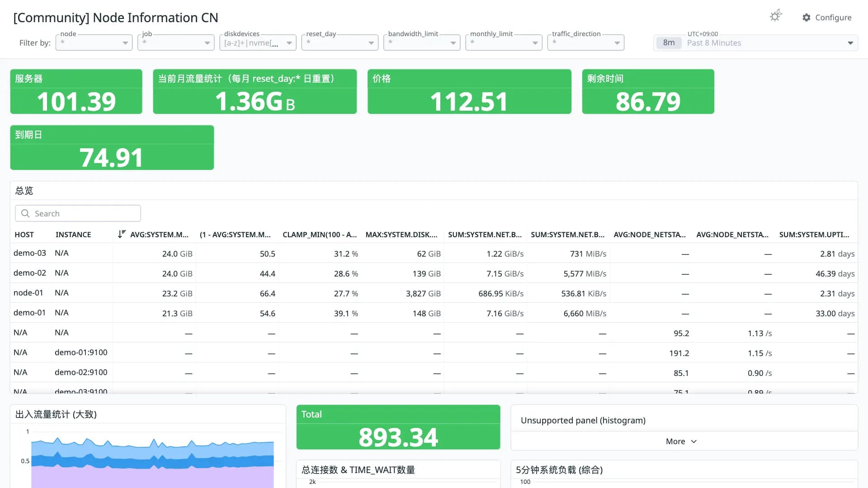The image size is (868, 488).
Task: Click the 3,827 GiB disk value
Action: [x=423, y=294]
